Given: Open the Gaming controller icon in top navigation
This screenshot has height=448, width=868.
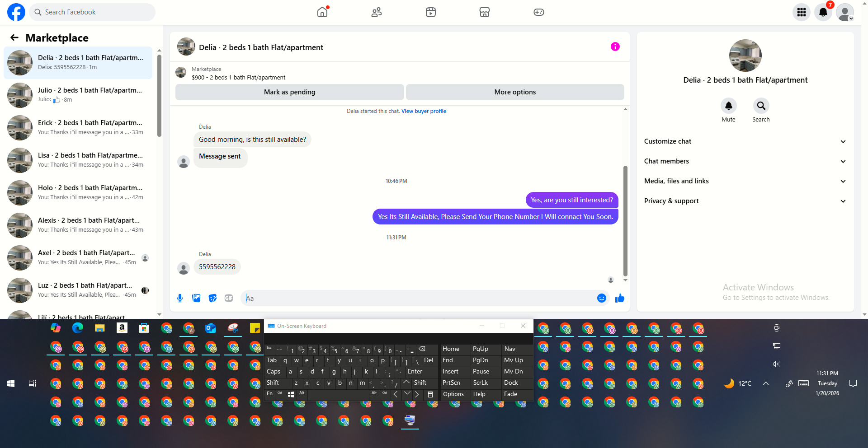Looking at the screenshot, I should (539, 12).
